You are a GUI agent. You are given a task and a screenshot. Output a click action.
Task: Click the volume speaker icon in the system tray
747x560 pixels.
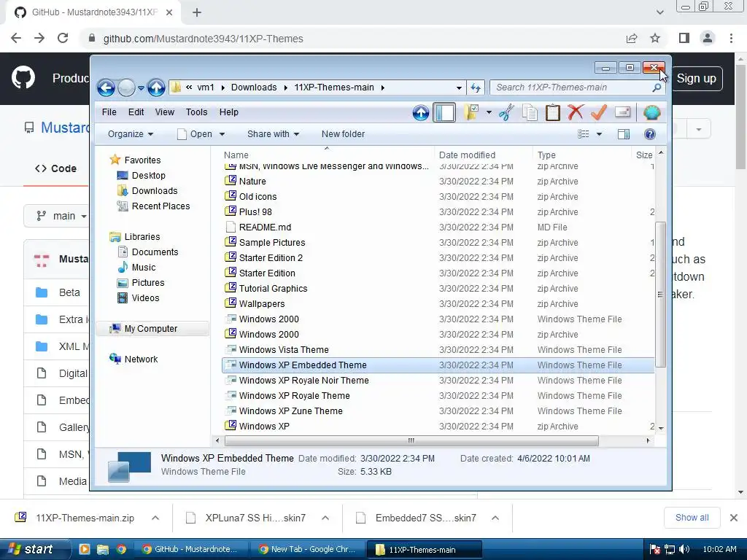(684, 549)
